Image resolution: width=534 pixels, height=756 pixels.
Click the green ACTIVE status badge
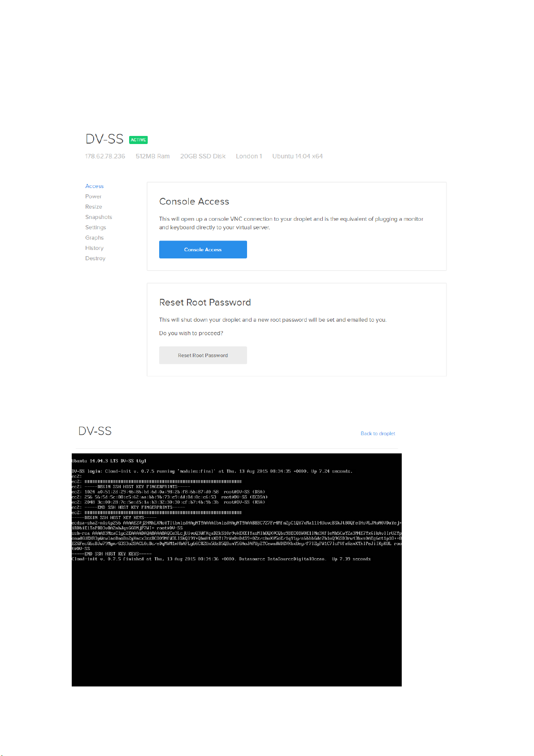pos(139,140)
